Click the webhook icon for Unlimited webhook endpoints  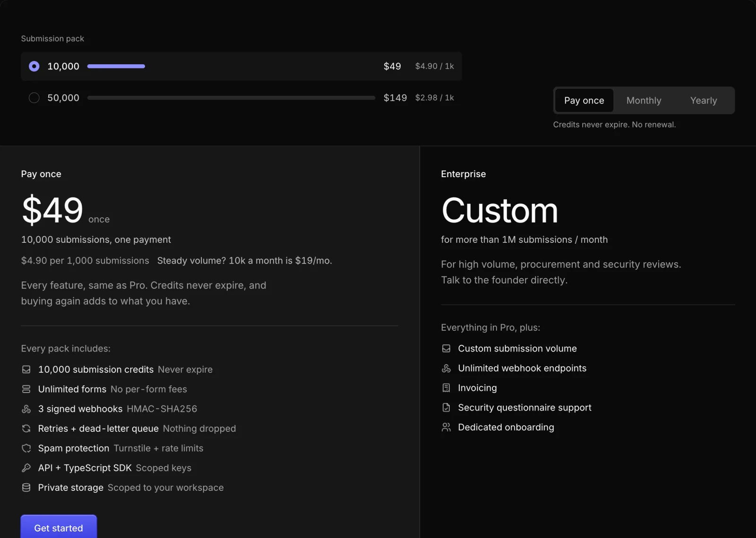click(x=446, y=368)
